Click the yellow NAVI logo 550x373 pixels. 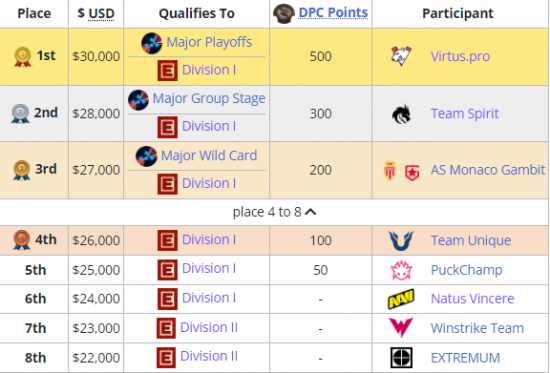coord(401,299)
